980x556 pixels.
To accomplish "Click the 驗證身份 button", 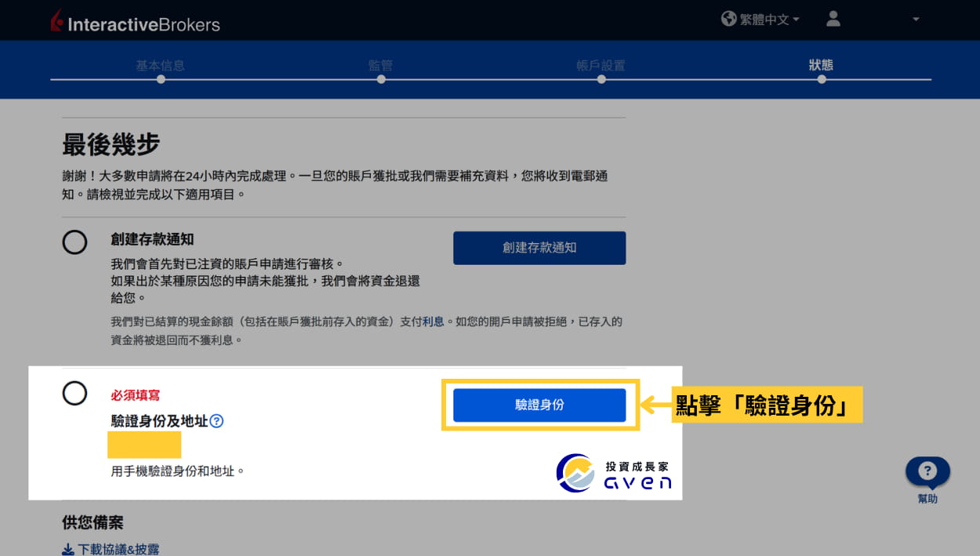I will (x=539, y=405).
